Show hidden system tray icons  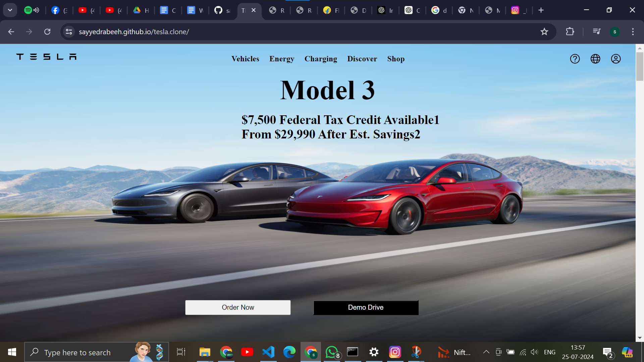pyautogui.click(x=486, y=352)
